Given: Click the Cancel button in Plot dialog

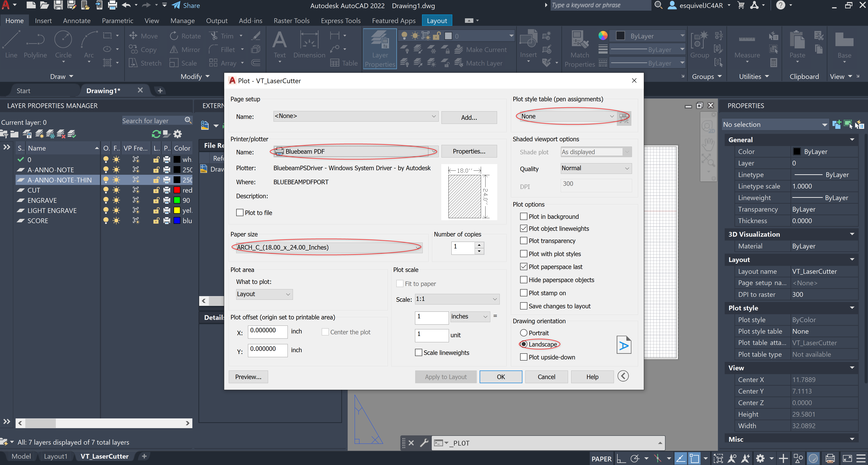Looking at the screenshot, I should 546,377.
